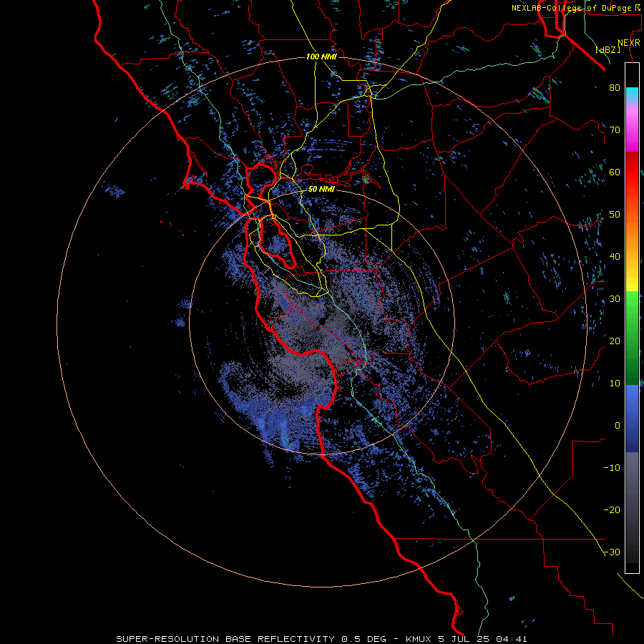Click the -10 value on the dBZ scale
The height and width of the screenshot is (644, 644).
coord(612,468)
